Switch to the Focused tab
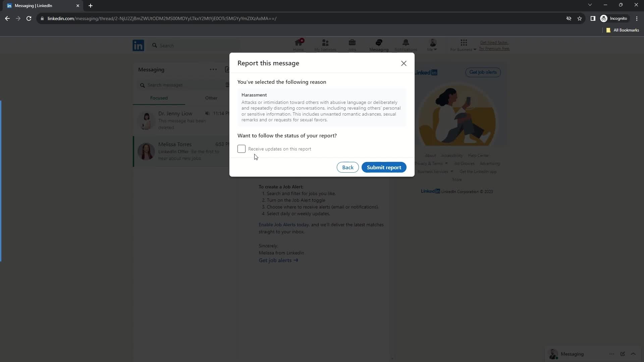Image resolution: width=644 pixels, height=362 pixels. (x=159, y=98)
